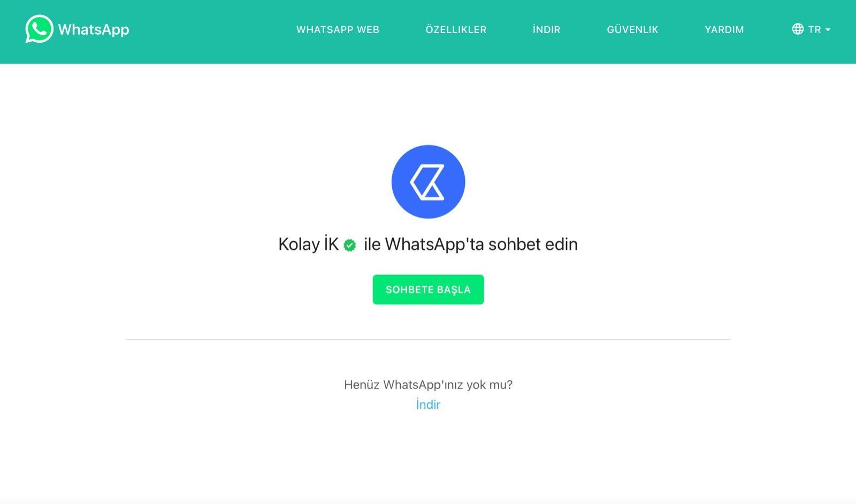
Task: Select İNDİR in the top navigation
Action: pos(546,30)
